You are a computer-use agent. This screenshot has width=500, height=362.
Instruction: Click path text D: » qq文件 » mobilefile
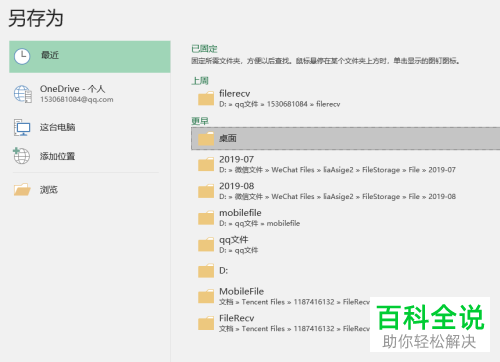259,223
